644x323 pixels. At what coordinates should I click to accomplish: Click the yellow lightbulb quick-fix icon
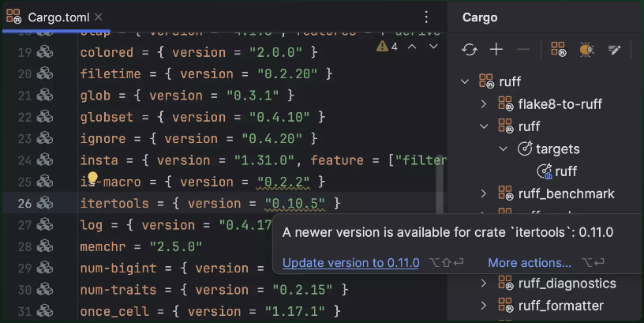tap(92, 178)
